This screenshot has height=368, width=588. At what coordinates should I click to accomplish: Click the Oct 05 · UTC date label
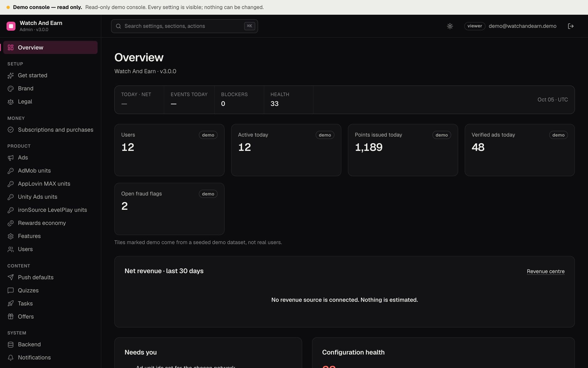pos(552,100)
